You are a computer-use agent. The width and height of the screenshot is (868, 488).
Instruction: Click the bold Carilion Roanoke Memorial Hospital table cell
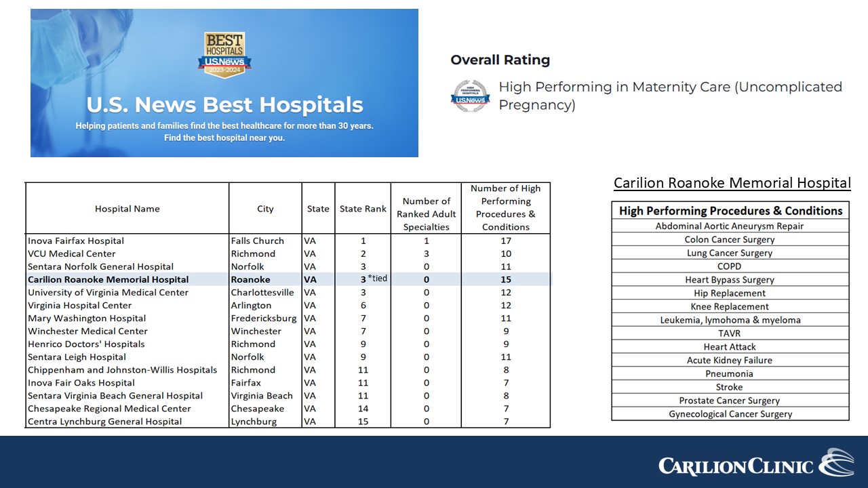click(127, 279)
